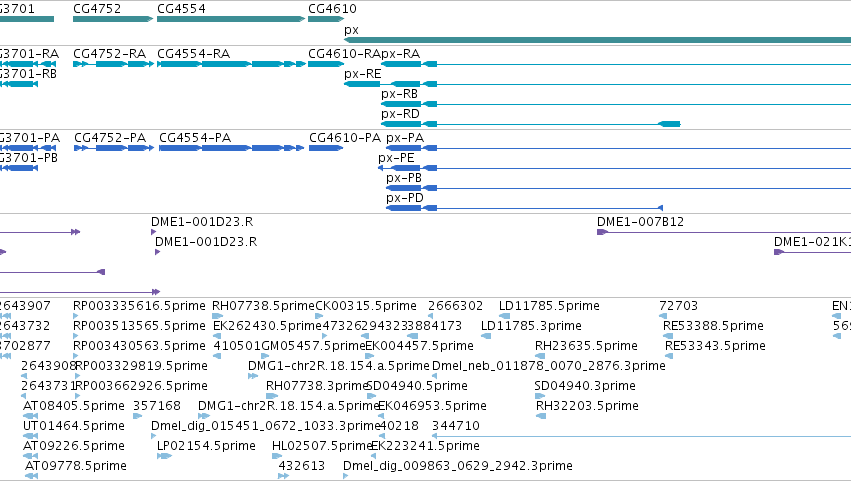Click the CG4554-RA transcript label

pos(193,54)
